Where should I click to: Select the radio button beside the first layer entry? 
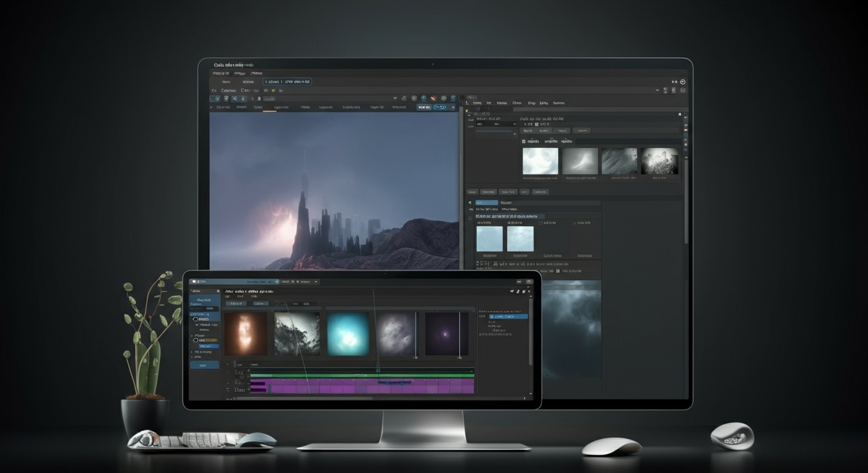tap(195, 319)
